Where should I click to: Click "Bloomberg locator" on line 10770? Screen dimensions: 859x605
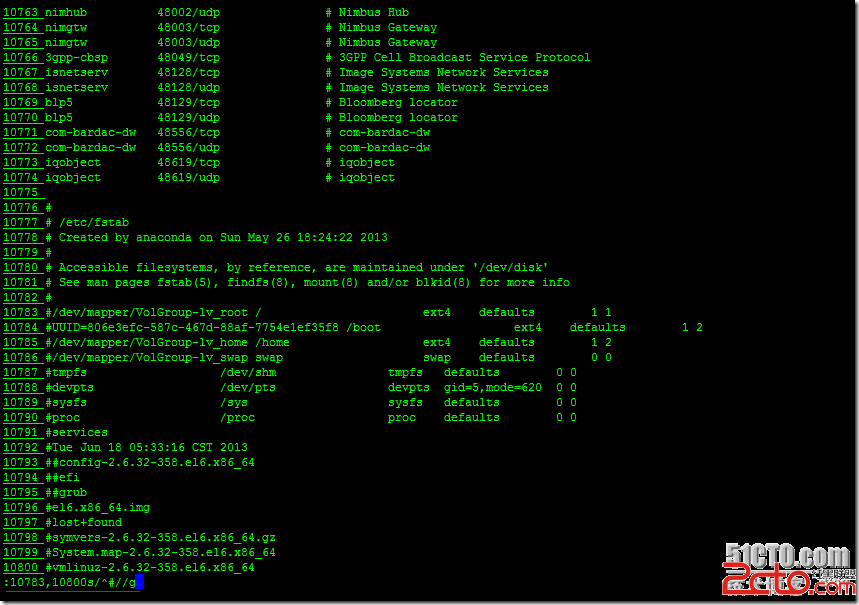coord(398,117)
